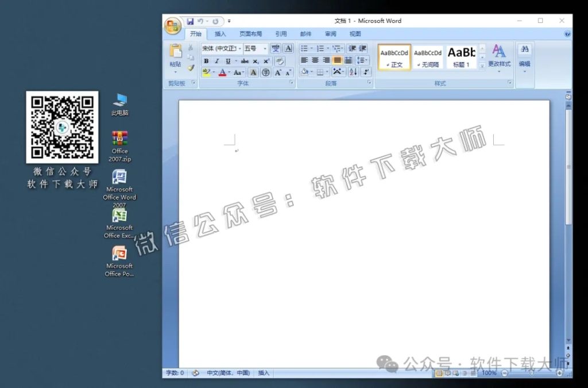Image resolution: width=588 pixels, height=388 pixels.
Task: Highlight text with the yellow highlighter icon
Action: coord(207,72)
